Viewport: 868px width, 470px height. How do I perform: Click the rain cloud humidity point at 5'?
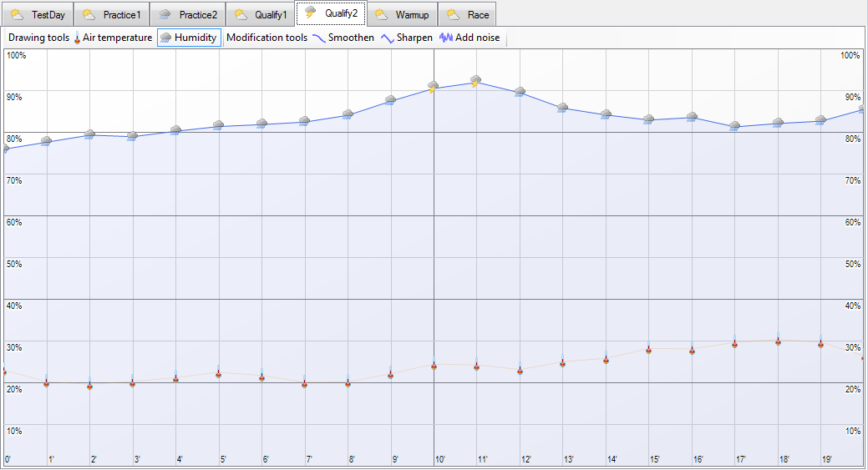tap(218, 125)
